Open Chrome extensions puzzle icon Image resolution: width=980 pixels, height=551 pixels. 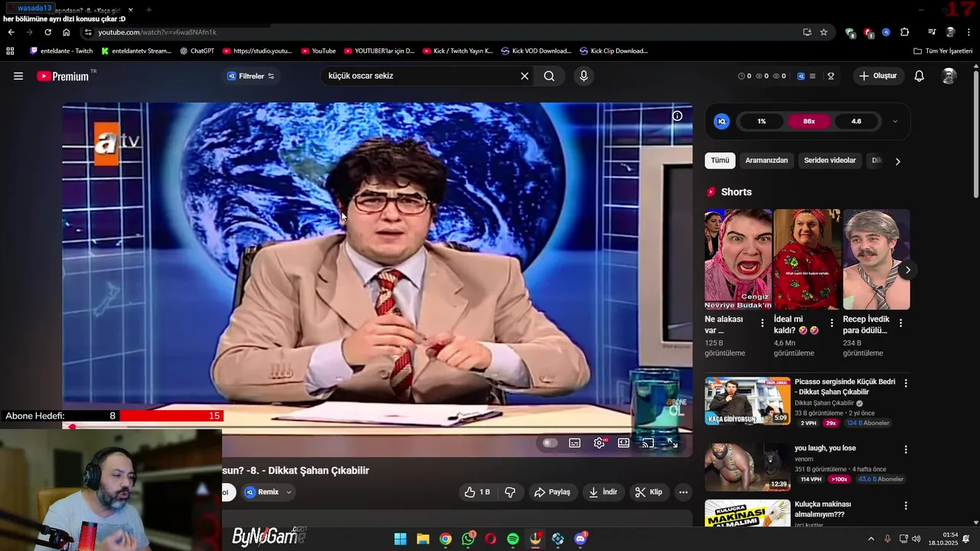(x=905, y=32)
